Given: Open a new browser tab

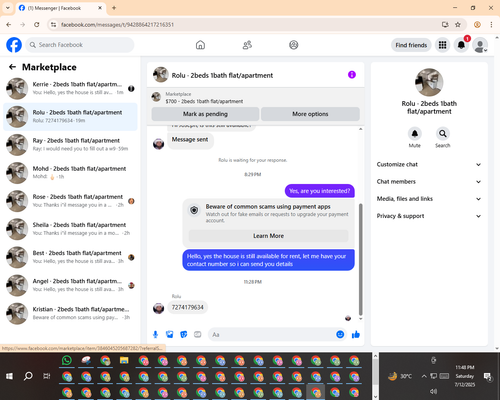Looking at the screenshot, I should (x=114, y=8).
